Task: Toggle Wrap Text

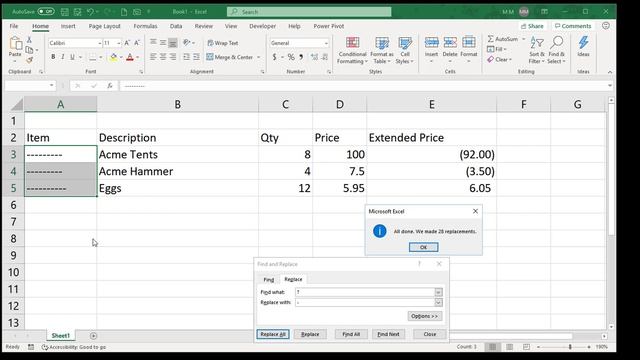Action: (x=222, y=43)
